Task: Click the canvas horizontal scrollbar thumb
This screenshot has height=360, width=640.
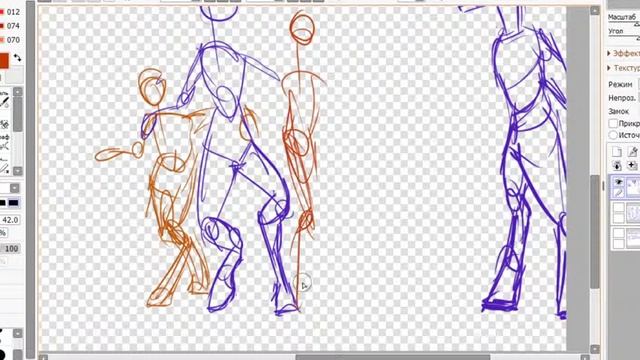Action: pyautogui.click(x=393, y=358)
